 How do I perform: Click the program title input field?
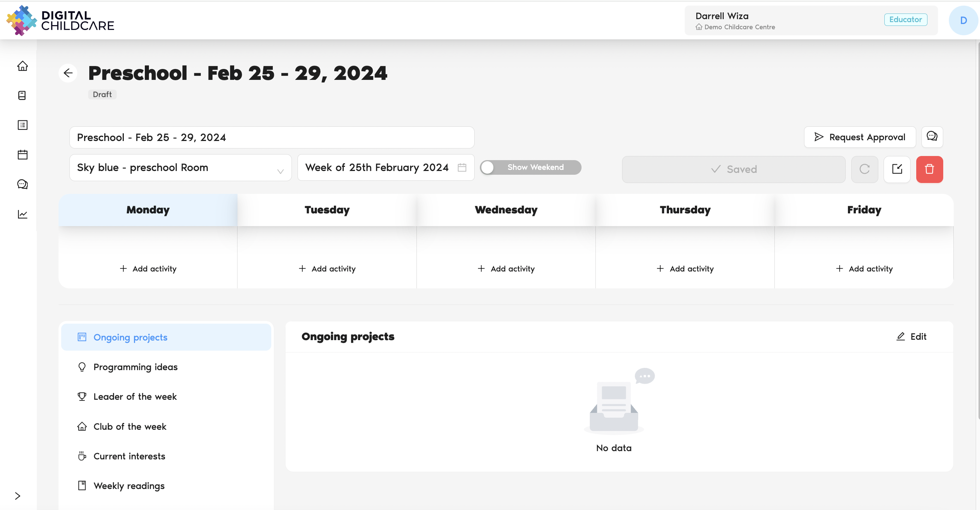pos(272,137)
